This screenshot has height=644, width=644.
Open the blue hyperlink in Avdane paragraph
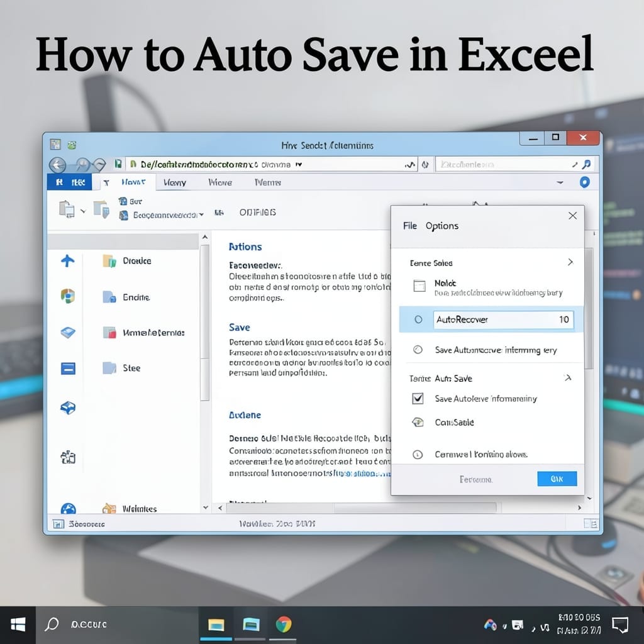click(362, 473)
